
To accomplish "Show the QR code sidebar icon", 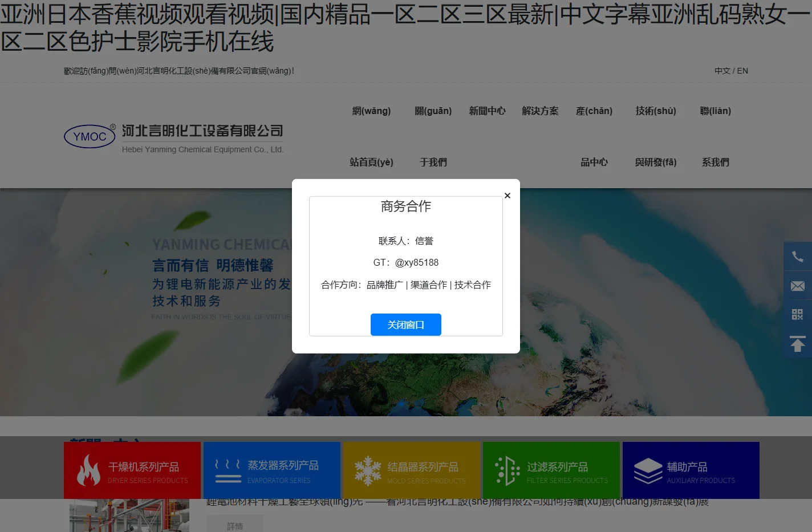I will (x=797, y=315).
